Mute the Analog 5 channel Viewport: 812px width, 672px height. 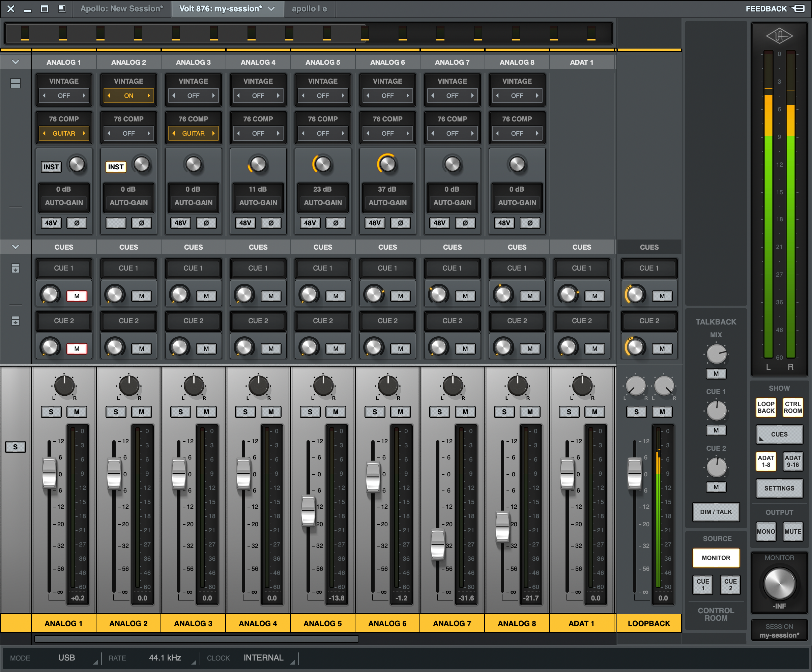tap(336, 412)
